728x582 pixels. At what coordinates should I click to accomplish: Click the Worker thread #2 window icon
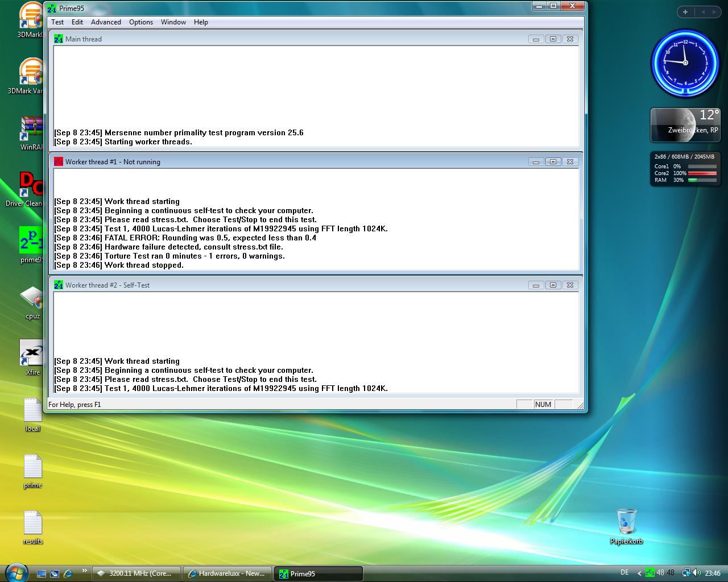[x=58, y=285]
